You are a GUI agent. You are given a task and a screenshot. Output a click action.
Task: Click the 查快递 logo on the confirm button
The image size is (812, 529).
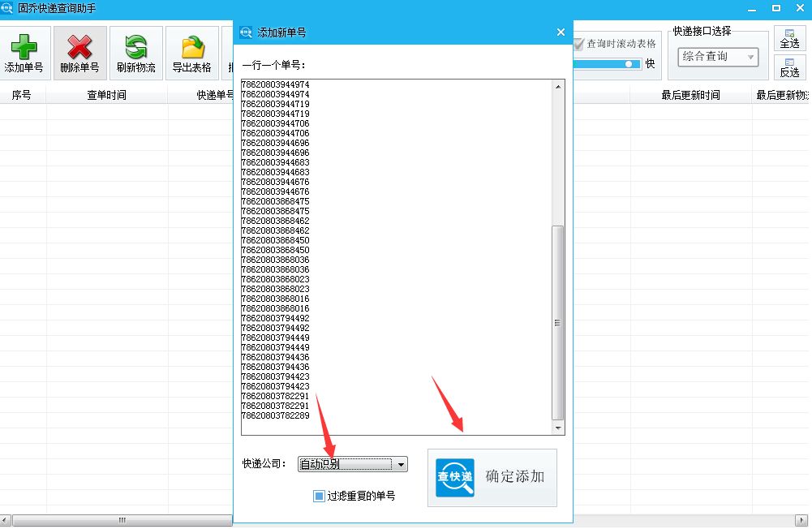(454, 478)
